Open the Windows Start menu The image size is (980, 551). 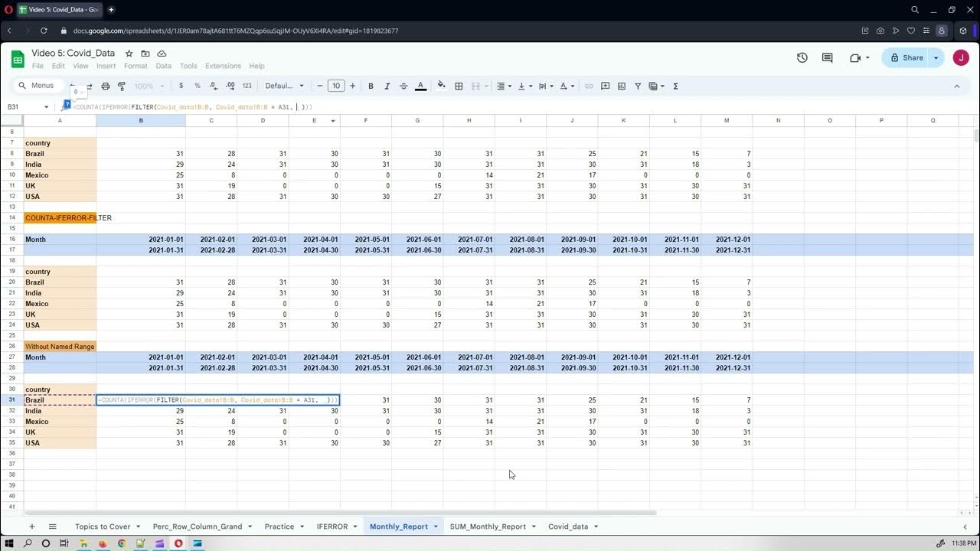[10, 543]
